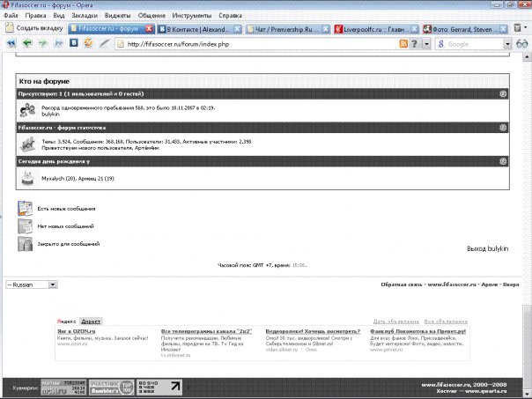532x399 pixels.
Task: Click the forum statistics chart icon
Action: click(28, 144)
